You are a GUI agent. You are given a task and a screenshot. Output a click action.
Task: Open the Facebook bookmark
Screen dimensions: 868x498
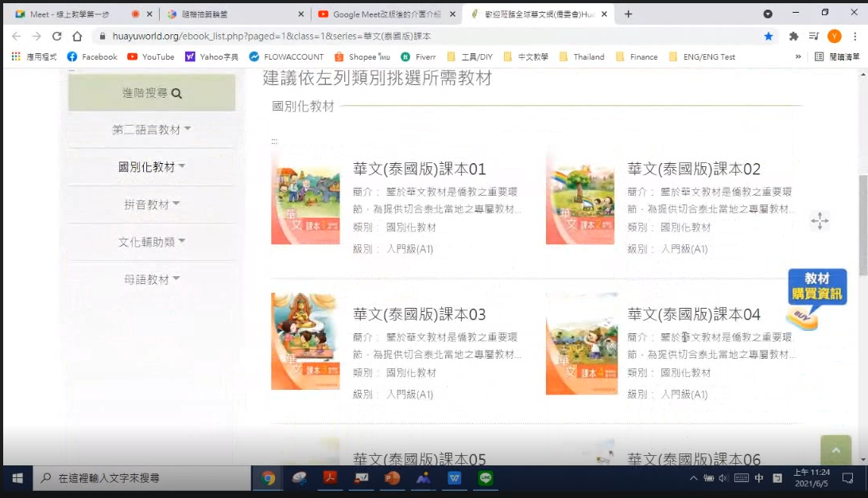(92, 56)
